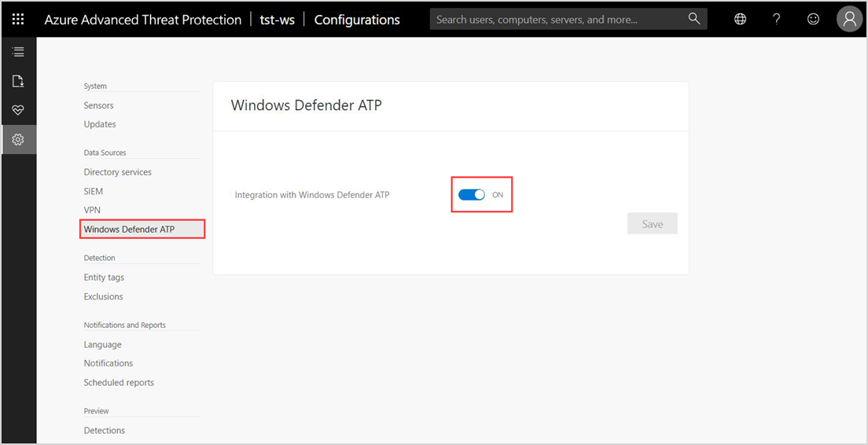The image size is (868, 445).
Task: Click Azure Advanced Threat Protection title
Action: pos(143,20)
